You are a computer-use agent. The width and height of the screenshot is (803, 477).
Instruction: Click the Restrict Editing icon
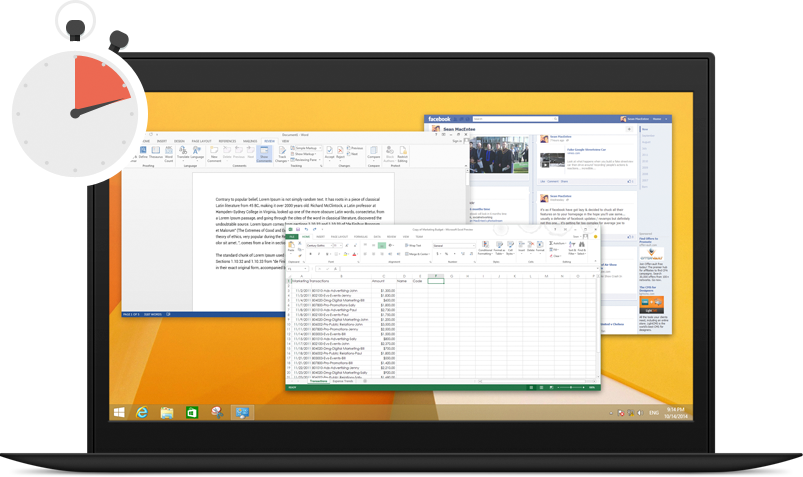coord(402,153)
